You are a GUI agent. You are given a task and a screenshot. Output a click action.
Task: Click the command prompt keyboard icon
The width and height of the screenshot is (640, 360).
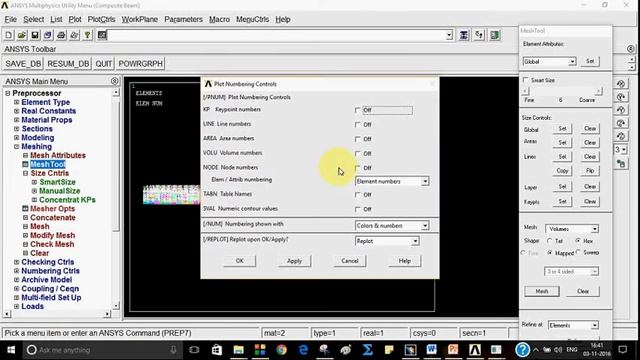(102, 35)
